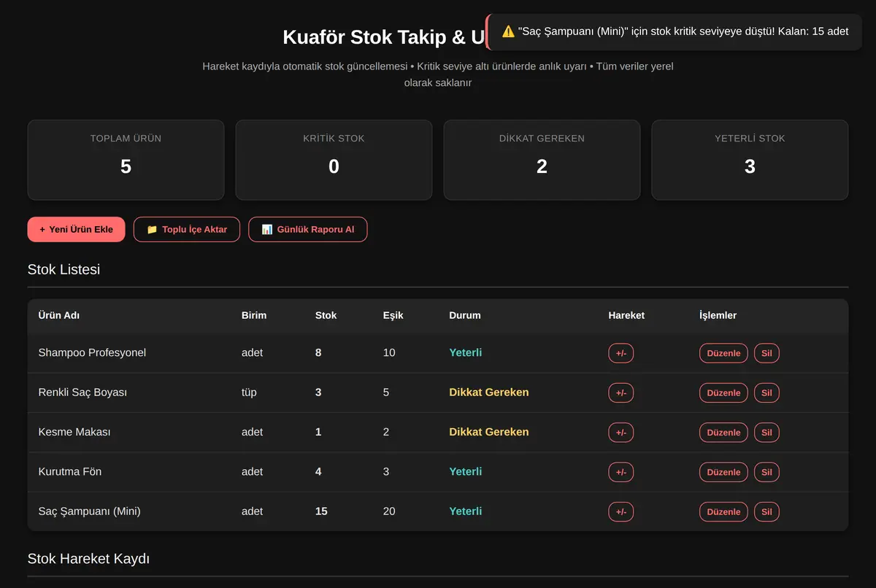Edit Shampoo Profesyonel with Düzenle
Screen dimensions: 876x588
723,353
